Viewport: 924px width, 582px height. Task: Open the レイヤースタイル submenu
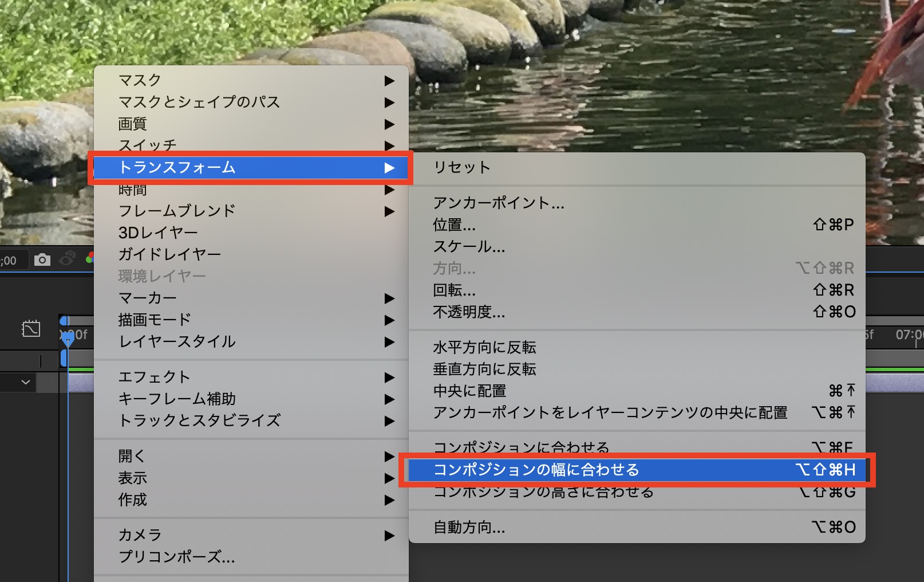pyautogui.click(x=251, y=341)
